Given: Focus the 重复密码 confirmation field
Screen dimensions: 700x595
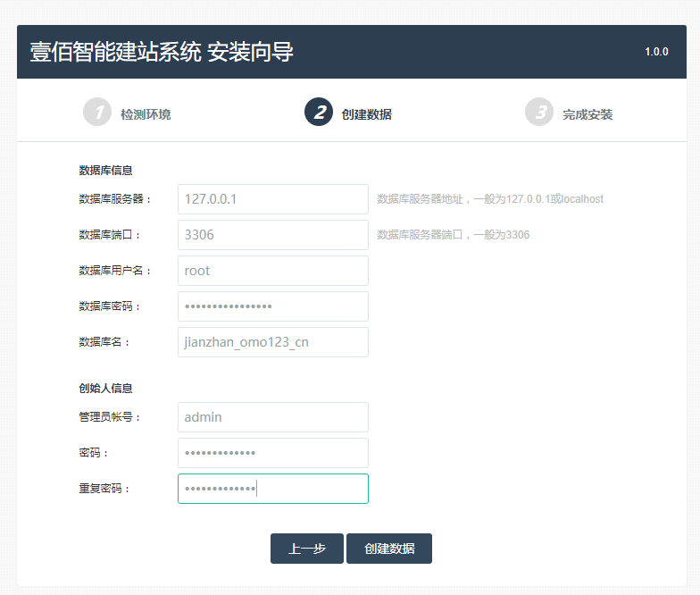Looking at the screenshot, I should point(272,489).
